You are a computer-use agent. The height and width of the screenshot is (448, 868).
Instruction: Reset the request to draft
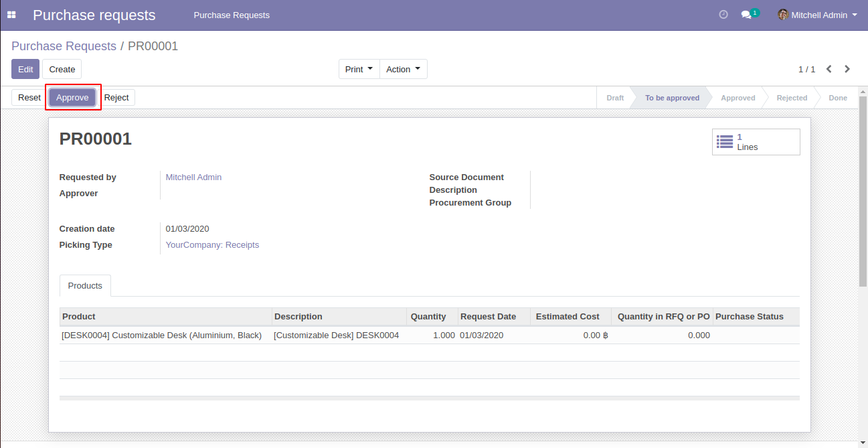coord(29,97)
